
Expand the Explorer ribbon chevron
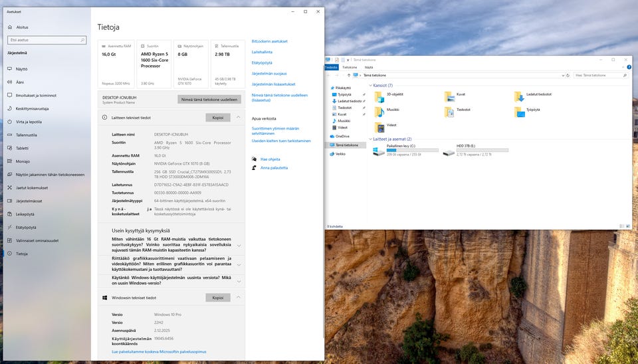(623, 67)
